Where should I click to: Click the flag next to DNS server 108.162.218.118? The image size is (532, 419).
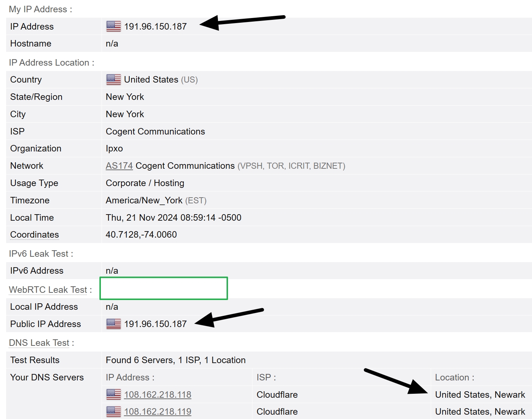pyautogui.click(x=113, y=394)
